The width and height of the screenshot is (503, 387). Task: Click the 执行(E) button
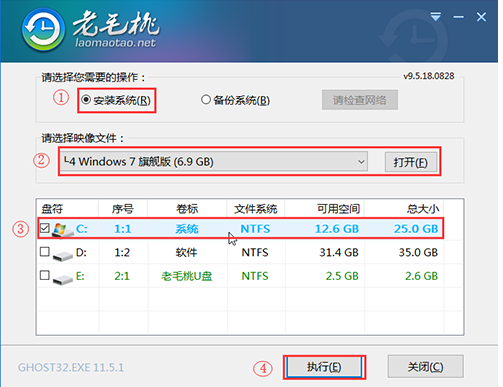click(324, 367)
